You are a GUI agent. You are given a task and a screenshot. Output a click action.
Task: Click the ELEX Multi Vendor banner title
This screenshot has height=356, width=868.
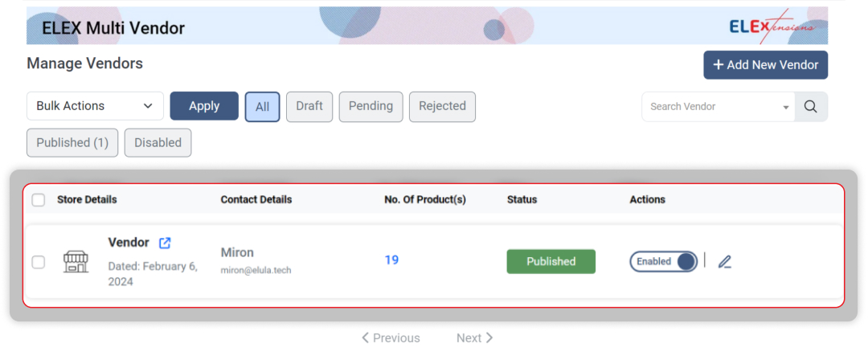pos(113,27)
